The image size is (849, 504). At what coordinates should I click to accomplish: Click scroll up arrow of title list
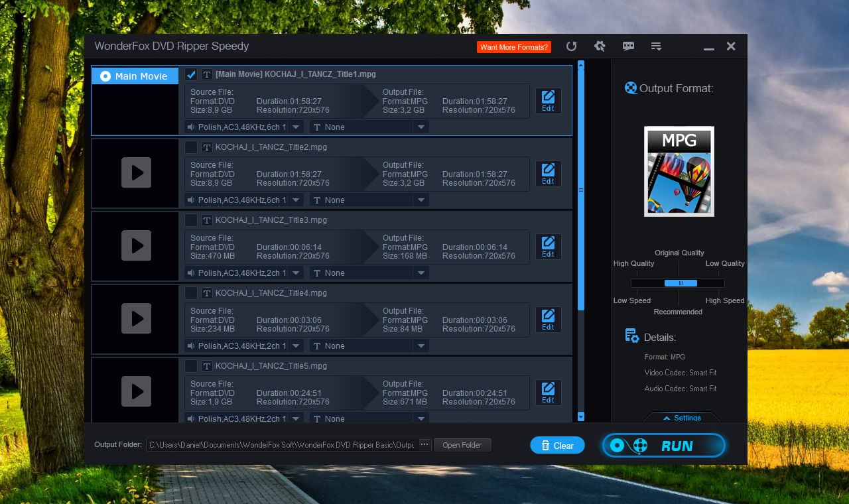click(581, 65)
